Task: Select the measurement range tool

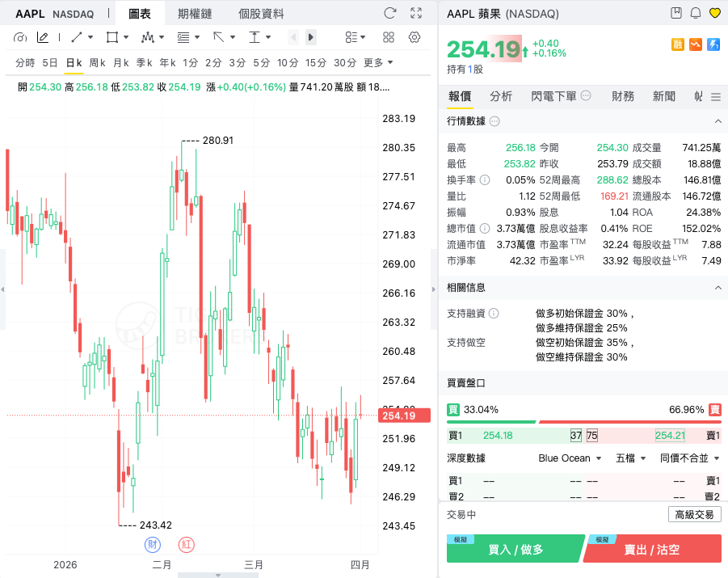Action: pos(255,37)
